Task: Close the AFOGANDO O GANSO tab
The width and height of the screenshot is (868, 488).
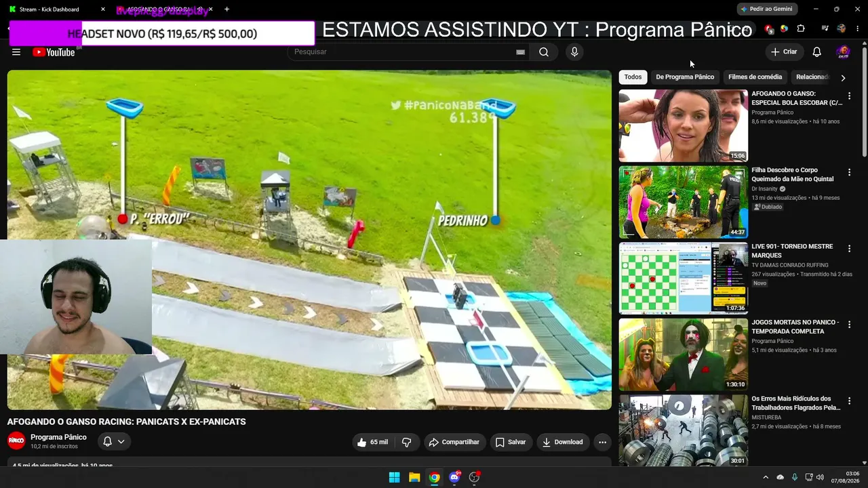Action: pyautogui.click(x=211, y=9)
